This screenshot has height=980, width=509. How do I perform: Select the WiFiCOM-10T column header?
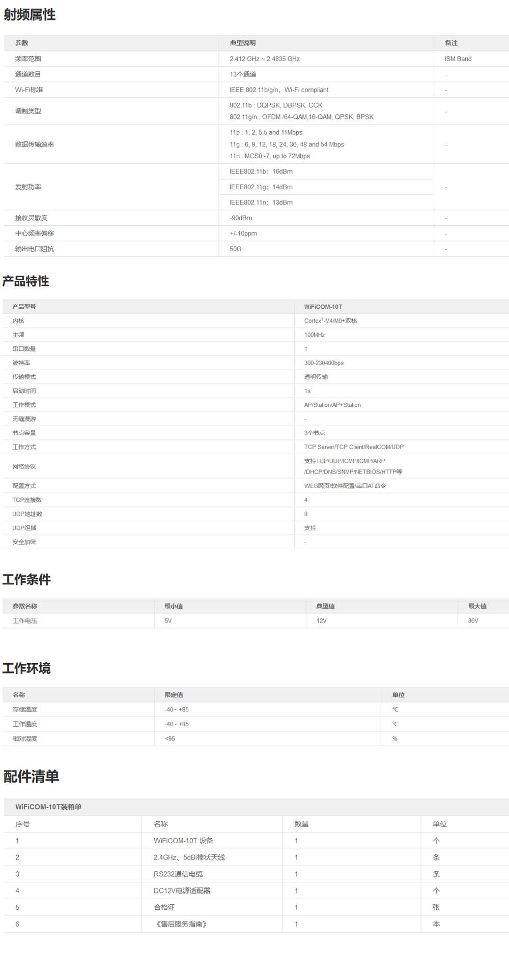point(323,307)
